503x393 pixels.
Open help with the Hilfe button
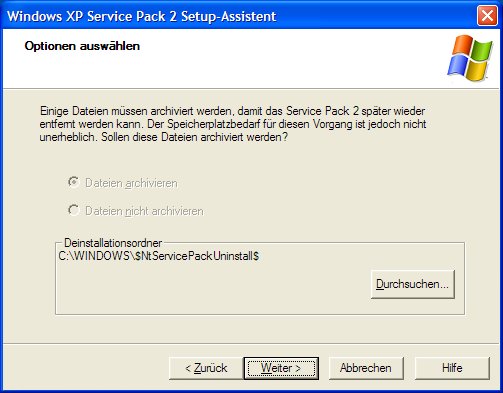pyautogui.click(x=452, y=368)
